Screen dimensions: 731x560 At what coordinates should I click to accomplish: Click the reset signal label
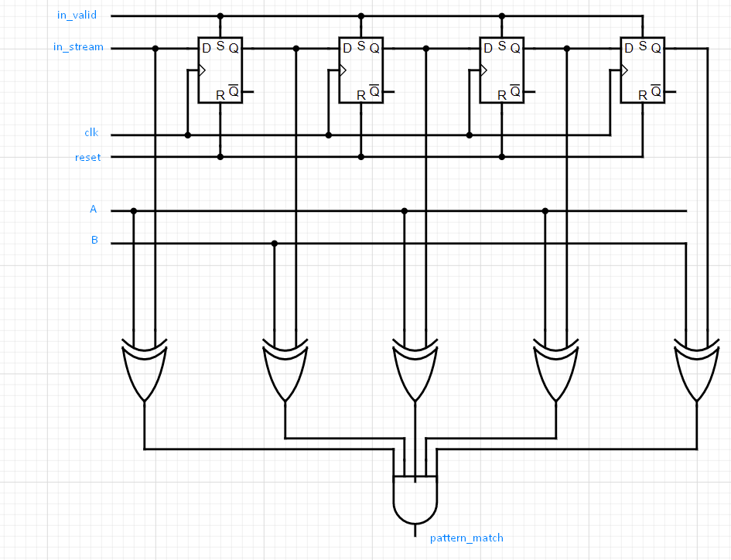pos(87,157)
